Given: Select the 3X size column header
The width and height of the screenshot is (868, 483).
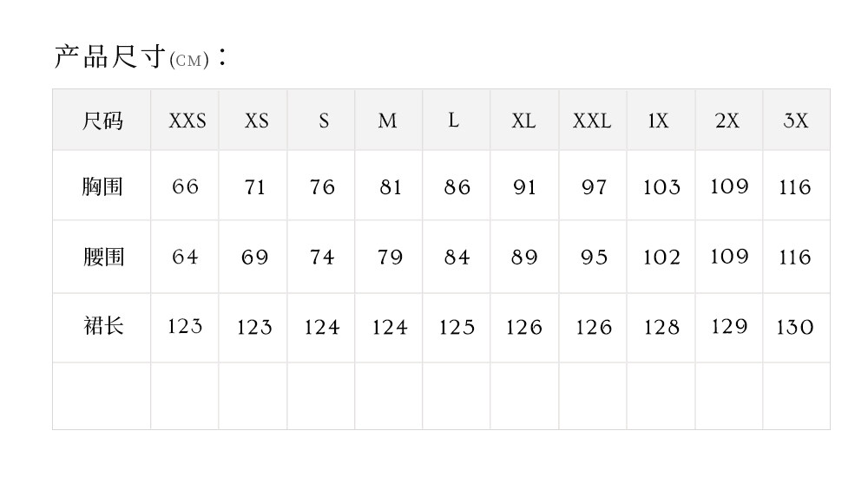Looking at the screenshot, I should 795,121.
